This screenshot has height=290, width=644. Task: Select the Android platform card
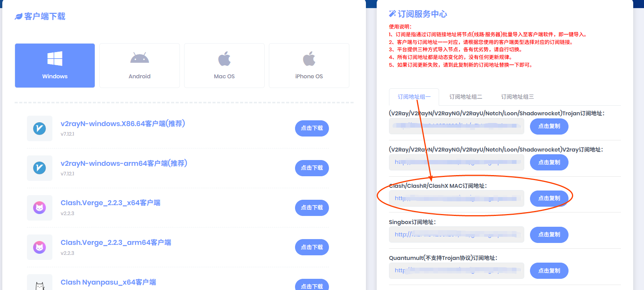139,66
